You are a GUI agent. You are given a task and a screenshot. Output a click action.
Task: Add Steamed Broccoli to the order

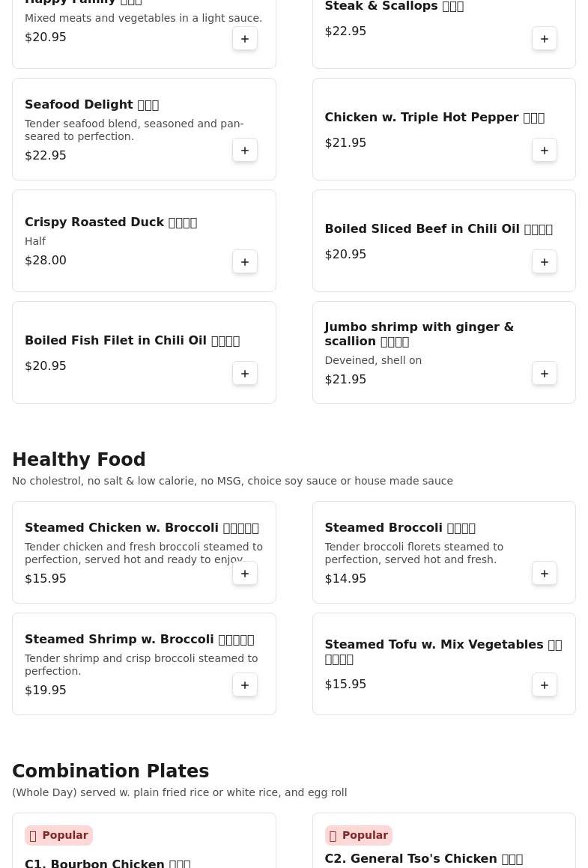click(x=545, y=574)
